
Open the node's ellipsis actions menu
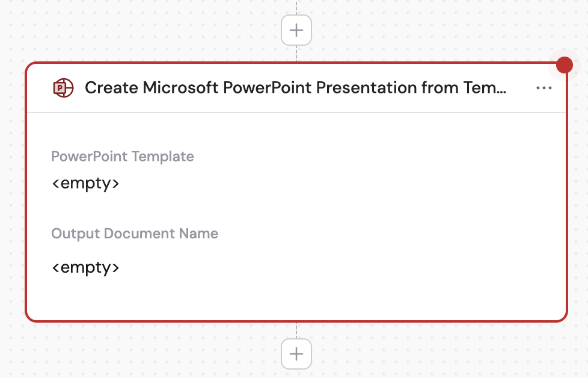tap(545, 88)
